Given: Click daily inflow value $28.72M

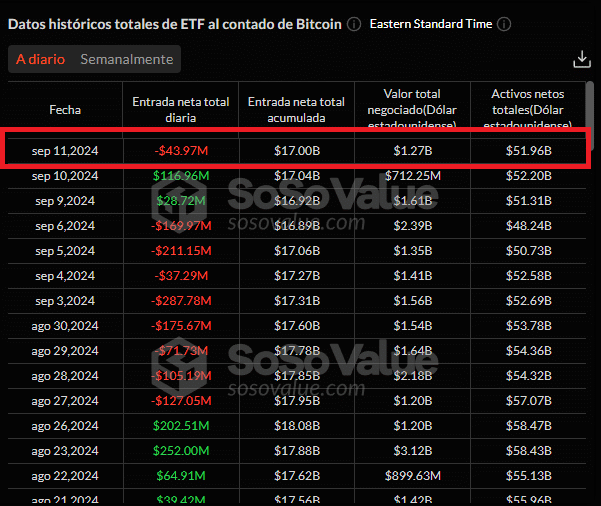Looking at the screenshot, I should pyautogui.click(x=181, y=201).
